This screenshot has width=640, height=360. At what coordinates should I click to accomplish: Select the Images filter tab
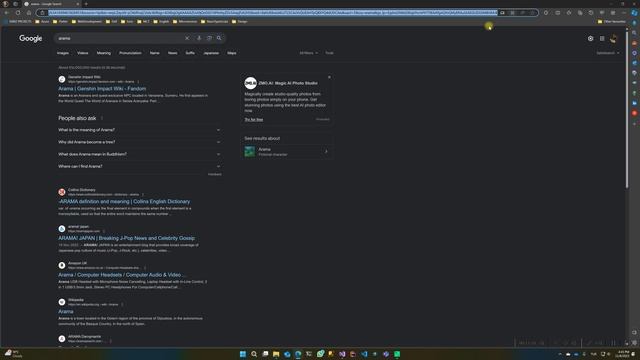click(x=63, y=53)
